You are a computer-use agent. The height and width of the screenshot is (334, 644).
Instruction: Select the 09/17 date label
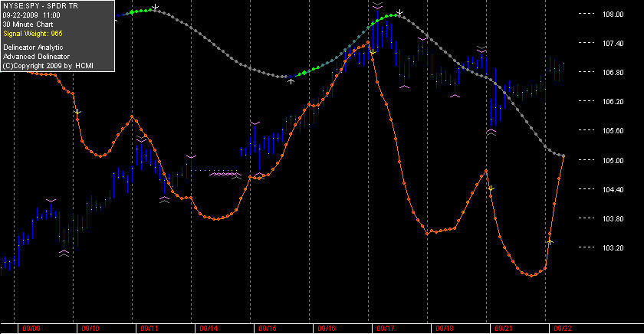[385, 329]
